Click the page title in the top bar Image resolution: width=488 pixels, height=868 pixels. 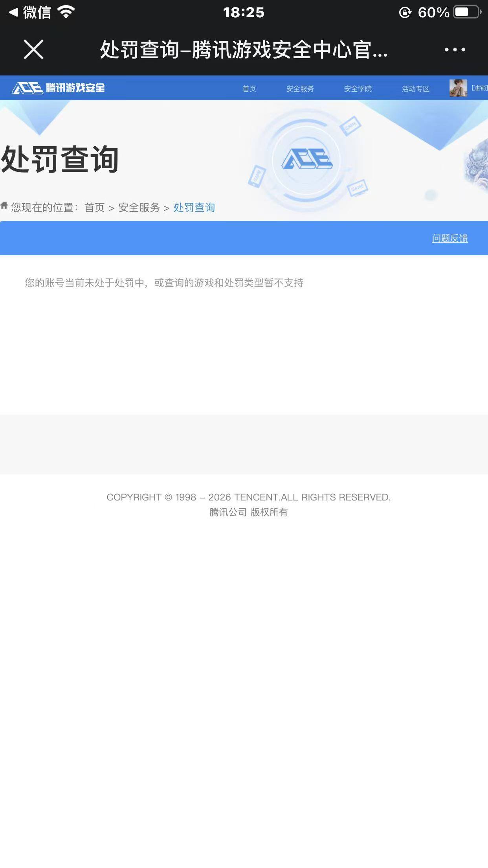tap(244, 50)
